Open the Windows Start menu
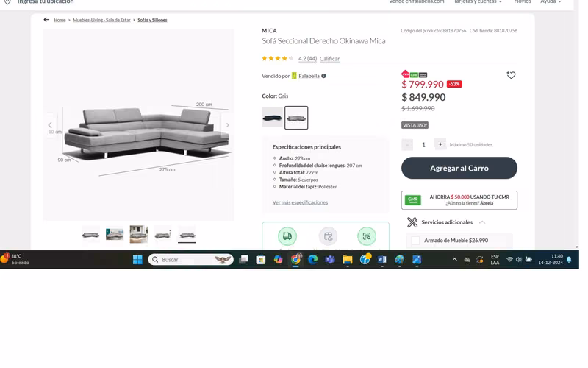The image size is (588, 368). tap(137, 260)
